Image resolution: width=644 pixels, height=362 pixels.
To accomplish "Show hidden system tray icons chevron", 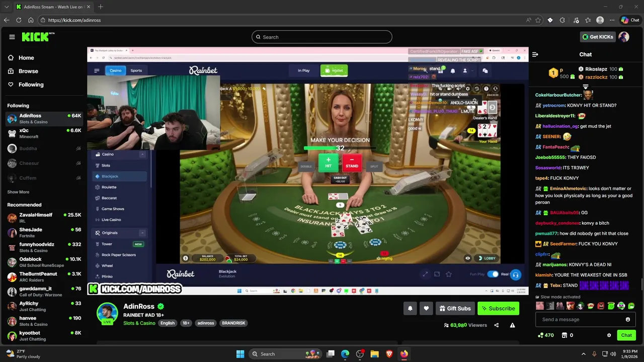I will coord(584,354).
